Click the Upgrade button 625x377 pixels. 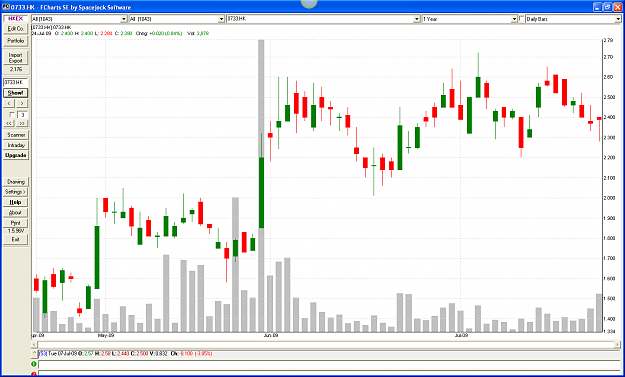pyautogui.click(x=16, y=155)
